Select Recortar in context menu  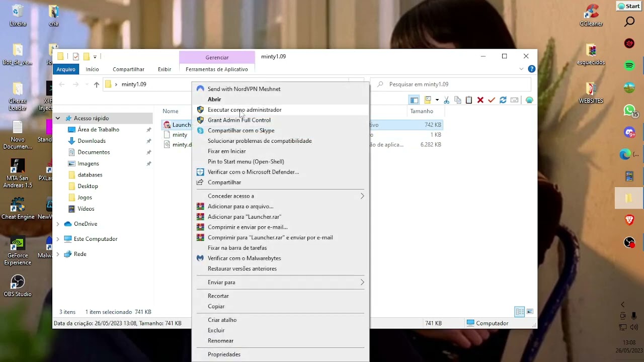pyautogui.click(x=280, y=296)
